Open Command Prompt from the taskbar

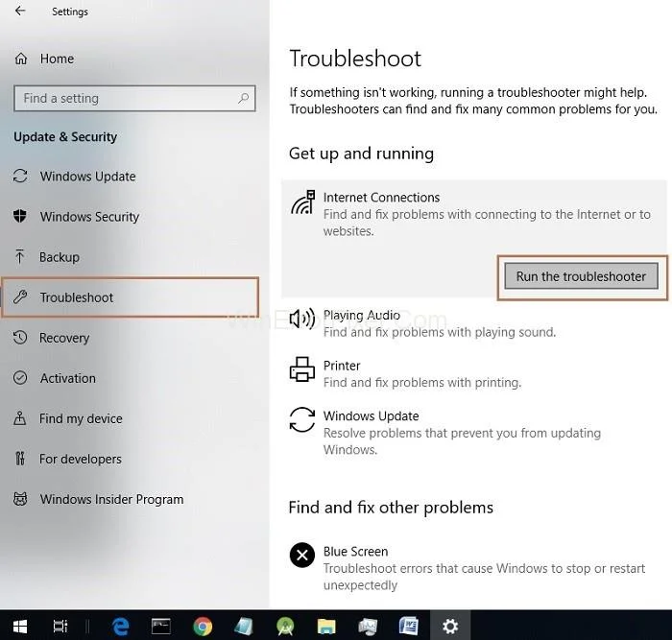pos(161,626)
